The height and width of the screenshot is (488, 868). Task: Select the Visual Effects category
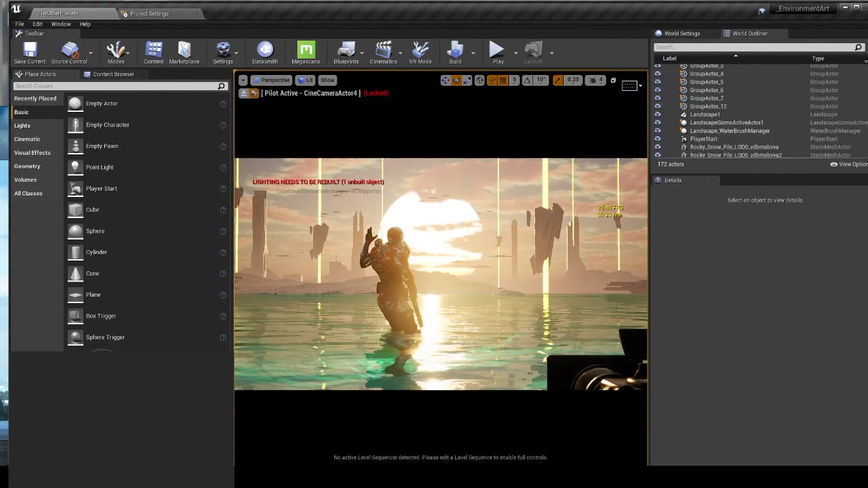point(32,153)
